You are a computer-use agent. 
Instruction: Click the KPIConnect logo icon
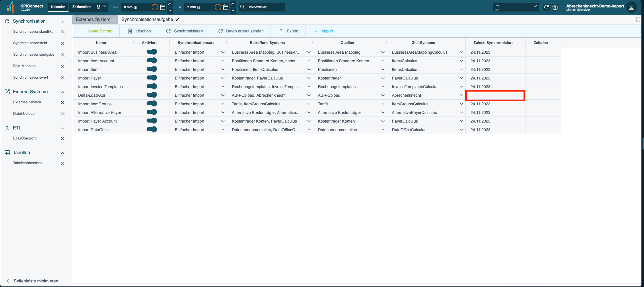pos(10,7)
